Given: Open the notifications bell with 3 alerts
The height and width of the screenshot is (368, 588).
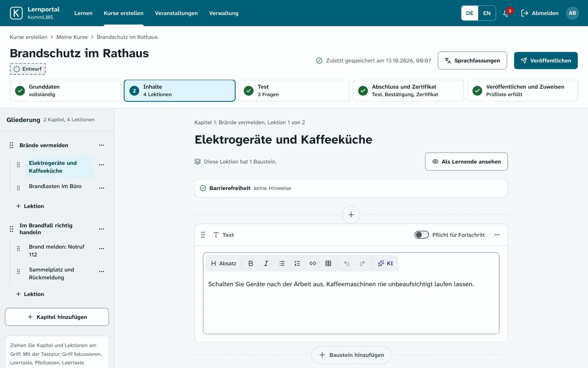Looking at the screenshot, I should click(506, 13).
